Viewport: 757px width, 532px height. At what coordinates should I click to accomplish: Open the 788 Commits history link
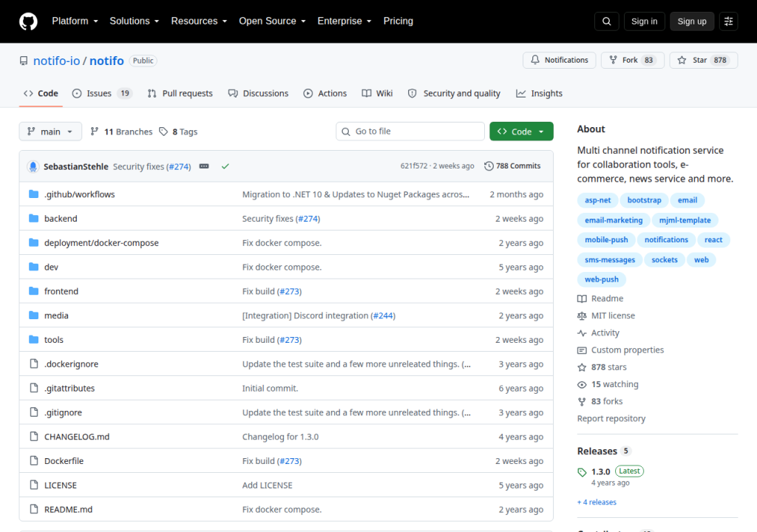(x=512, y=166)
